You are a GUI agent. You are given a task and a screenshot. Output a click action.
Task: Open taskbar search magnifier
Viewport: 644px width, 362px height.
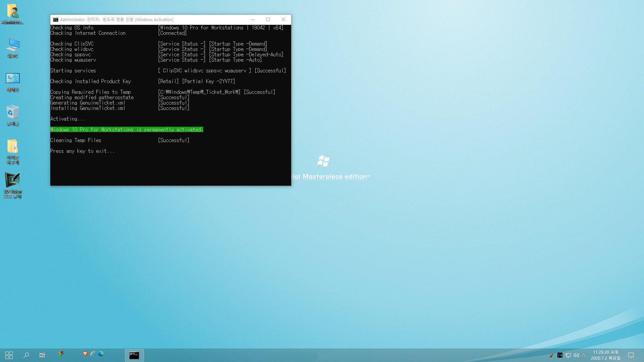click(x=26, y=355)
